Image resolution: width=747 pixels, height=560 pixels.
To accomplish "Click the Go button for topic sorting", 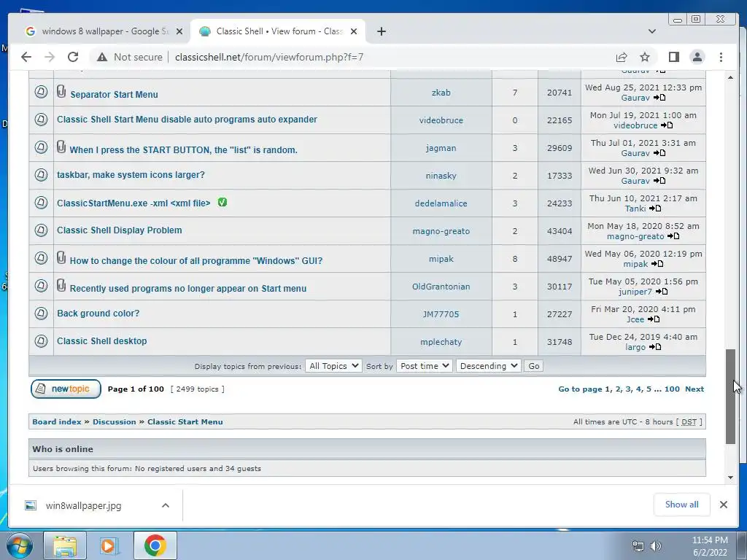I will 533,366.
